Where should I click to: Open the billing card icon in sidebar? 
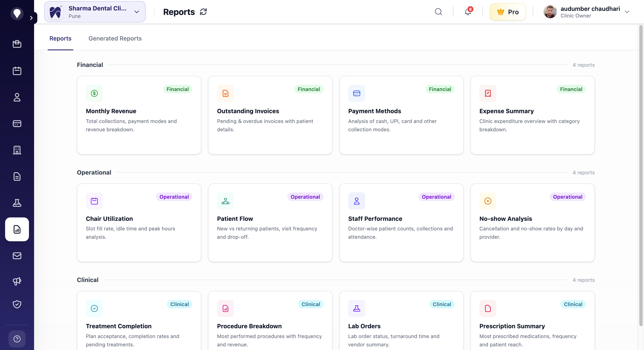[x=17, y=124]
